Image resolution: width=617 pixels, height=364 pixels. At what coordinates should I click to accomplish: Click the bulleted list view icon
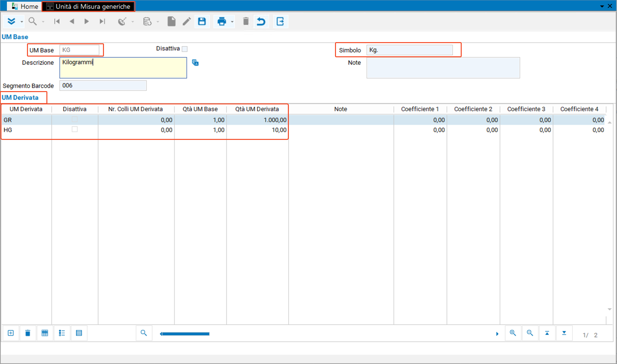pyautogui.click(x=62, y=333)
